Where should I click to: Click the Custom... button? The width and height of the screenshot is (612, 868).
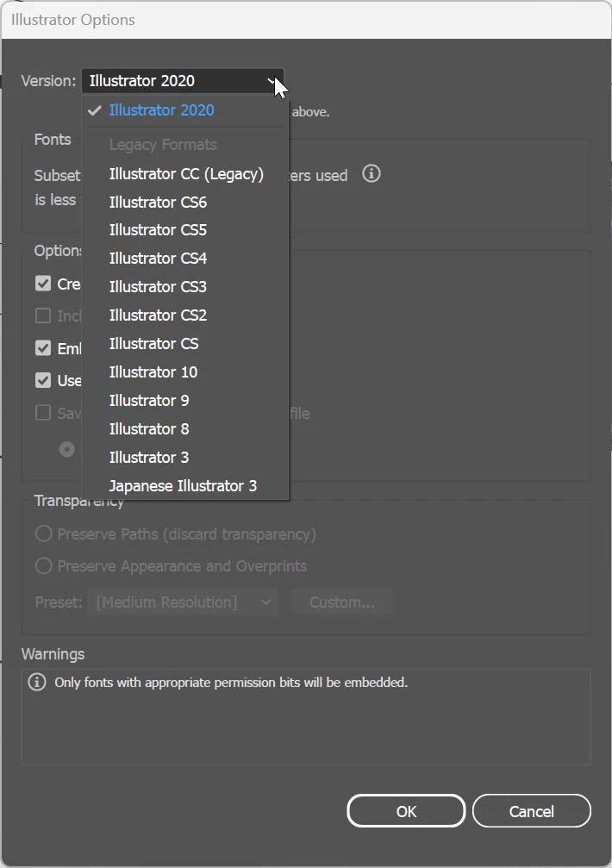click(x=342, y=603)
